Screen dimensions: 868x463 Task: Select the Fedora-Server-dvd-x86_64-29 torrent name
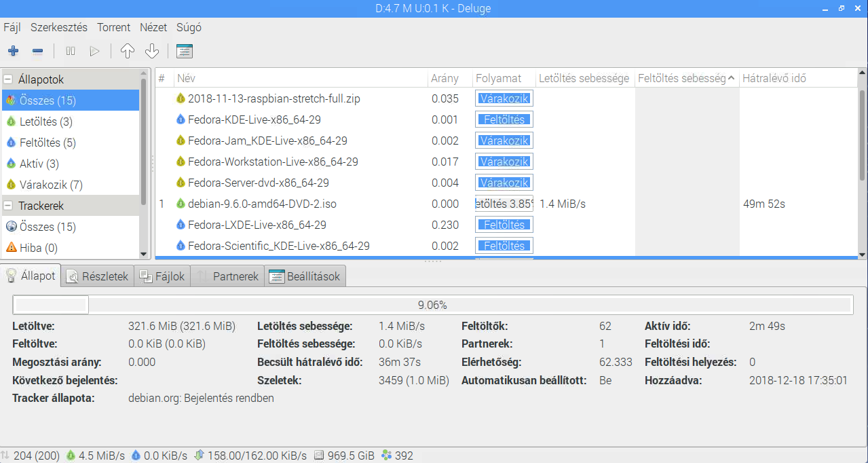[x=259, y=183]
